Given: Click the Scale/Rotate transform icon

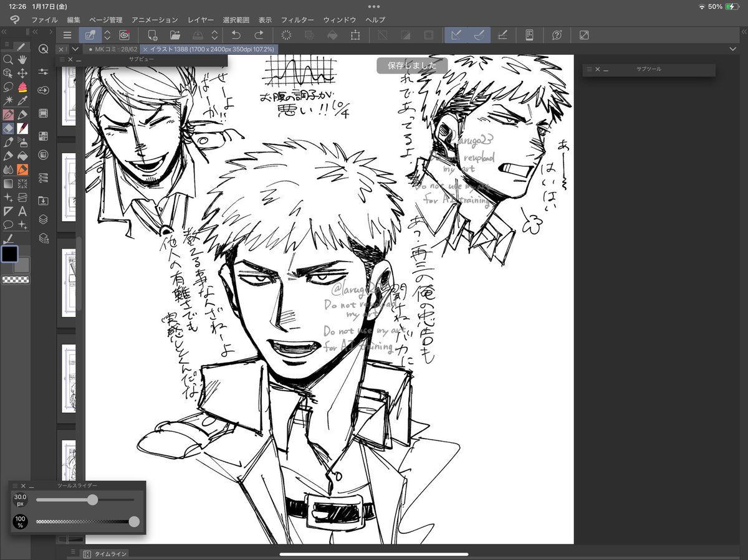Looking at the screenshot, I should 355,35.
